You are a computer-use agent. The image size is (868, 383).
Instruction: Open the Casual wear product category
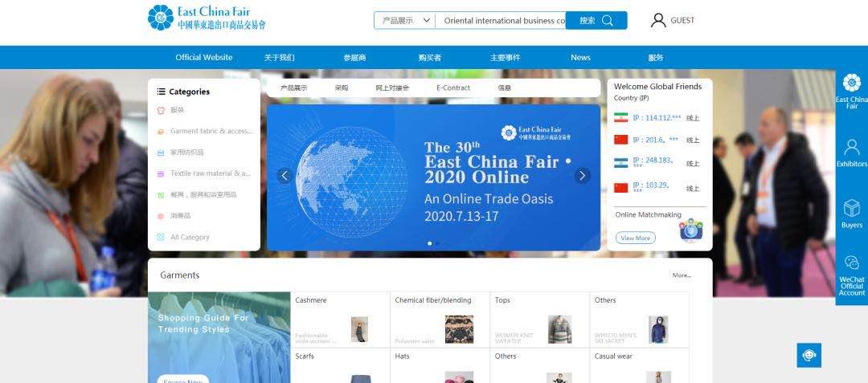[x=613, y=357]
